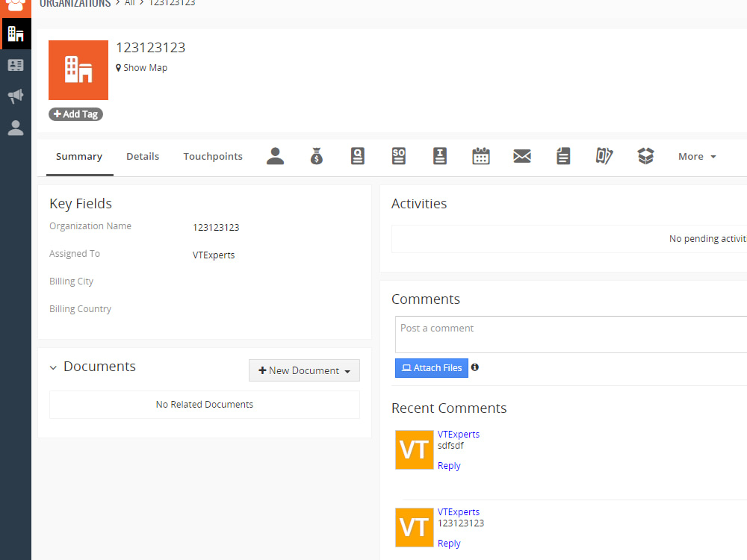747x560 pixels.
Task: Open the Contacts person tab icon
Action: click(x=275, y=156)
